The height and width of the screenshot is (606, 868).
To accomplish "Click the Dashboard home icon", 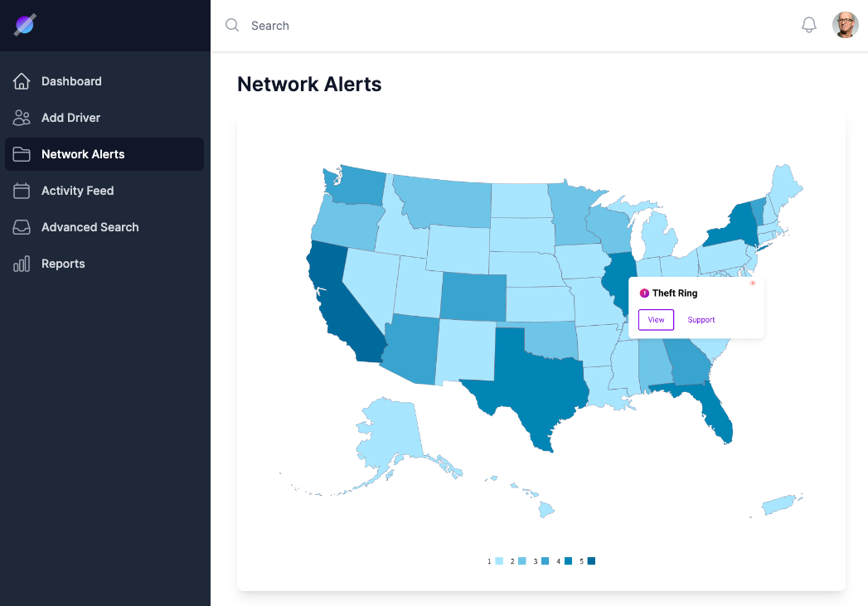I will pyautogui.click(x=22, y=81).
